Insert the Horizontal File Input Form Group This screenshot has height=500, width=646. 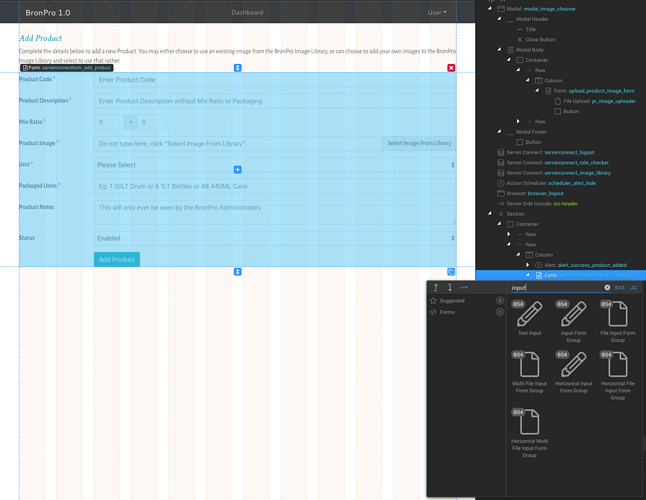[x=618, y=375]
